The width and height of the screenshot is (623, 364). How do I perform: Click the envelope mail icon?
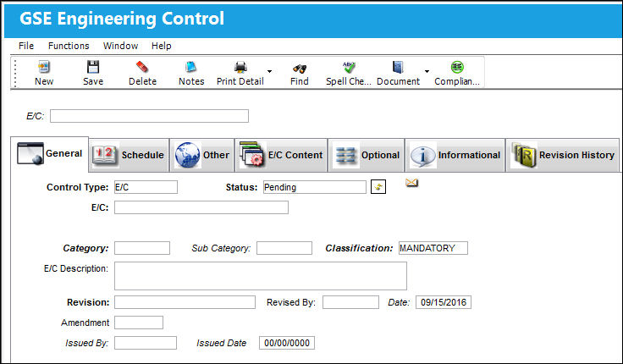coord(411,183)
